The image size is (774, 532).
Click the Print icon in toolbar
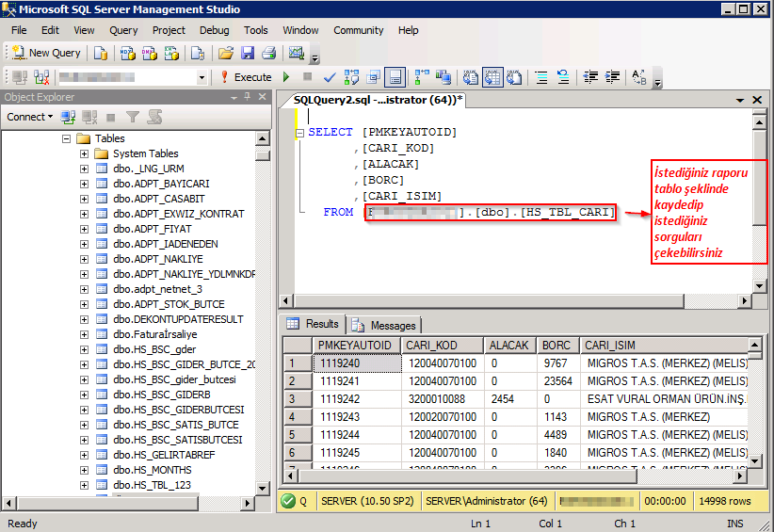point(269,53)
